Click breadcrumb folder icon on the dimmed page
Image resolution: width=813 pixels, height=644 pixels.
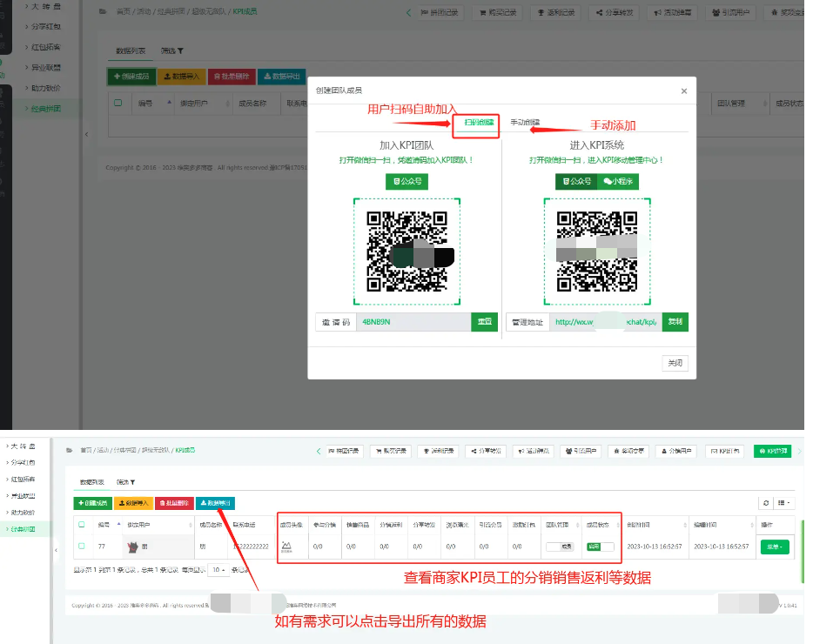pyautogui.click(x=103, y=11)
